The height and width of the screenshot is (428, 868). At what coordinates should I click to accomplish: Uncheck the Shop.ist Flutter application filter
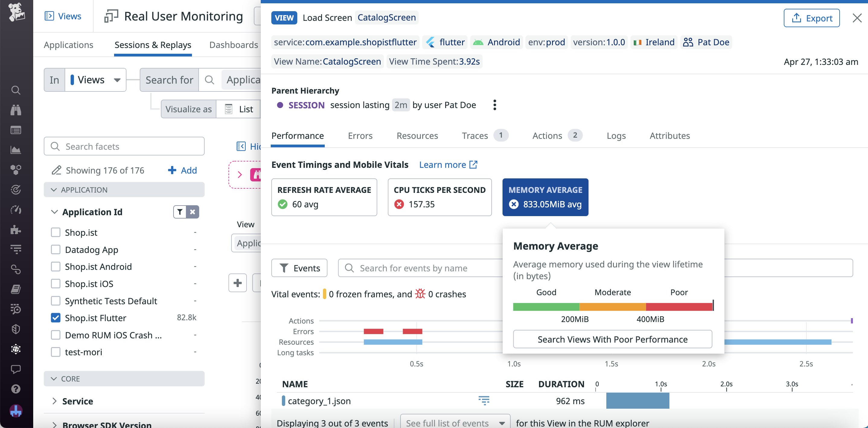tap(56, 318)
